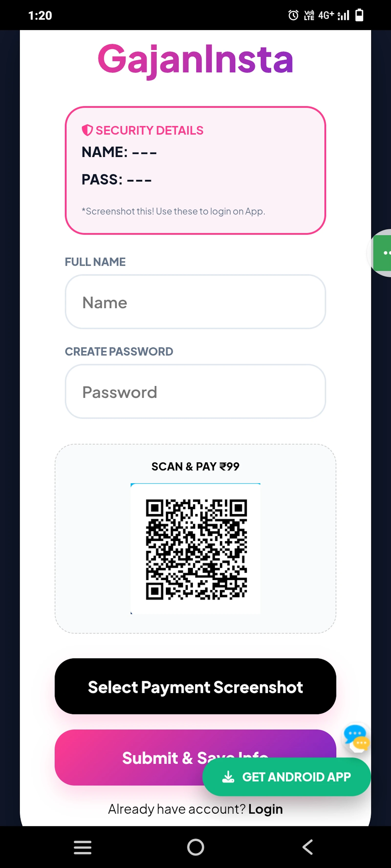Tap the Get Android App button
391x868 pixels.
(x=286, y=777)
